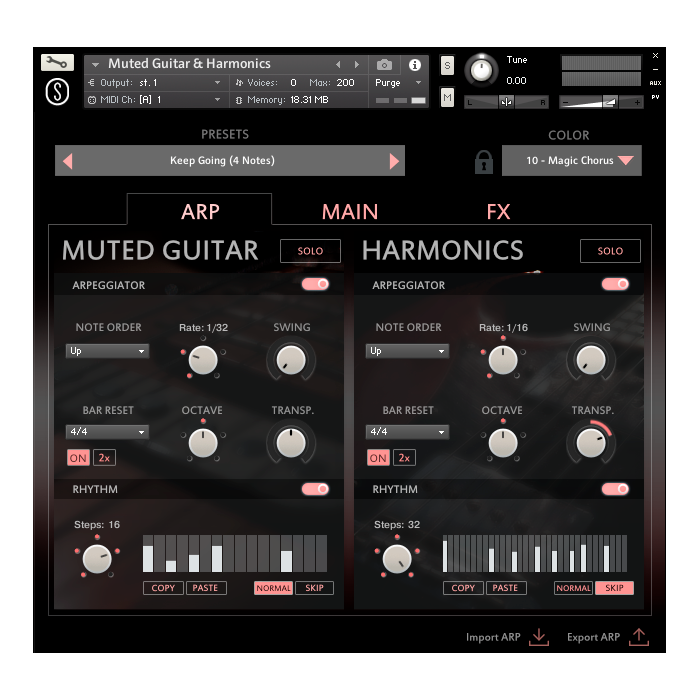Toggle the Muted Guitar arpeggiator switch
700x700 pixels.
tap(315, 285)
